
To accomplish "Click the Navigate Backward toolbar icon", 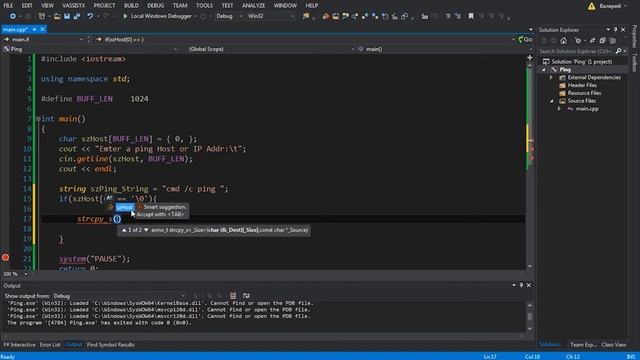I will (13, 16).
